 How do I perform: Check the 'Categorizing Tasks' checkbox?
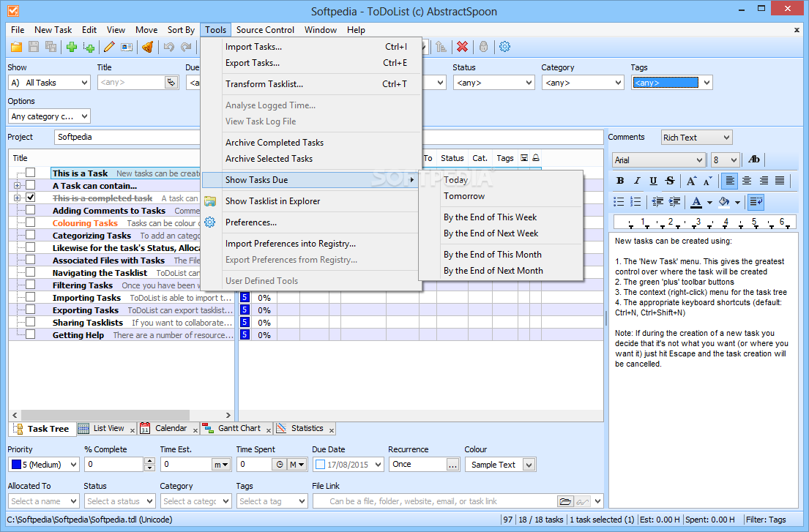point(31,235)
